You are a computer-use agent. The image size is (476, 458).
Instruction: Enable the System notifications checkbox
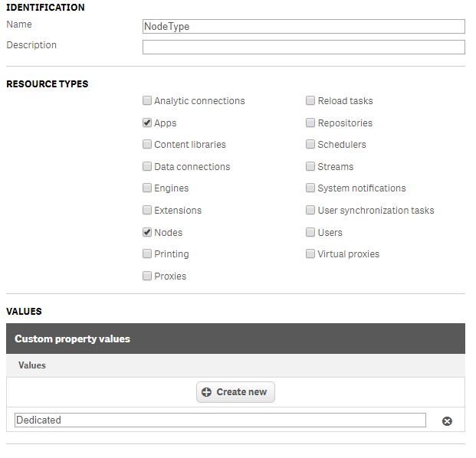pyautogui.click(x=310, y=188)
